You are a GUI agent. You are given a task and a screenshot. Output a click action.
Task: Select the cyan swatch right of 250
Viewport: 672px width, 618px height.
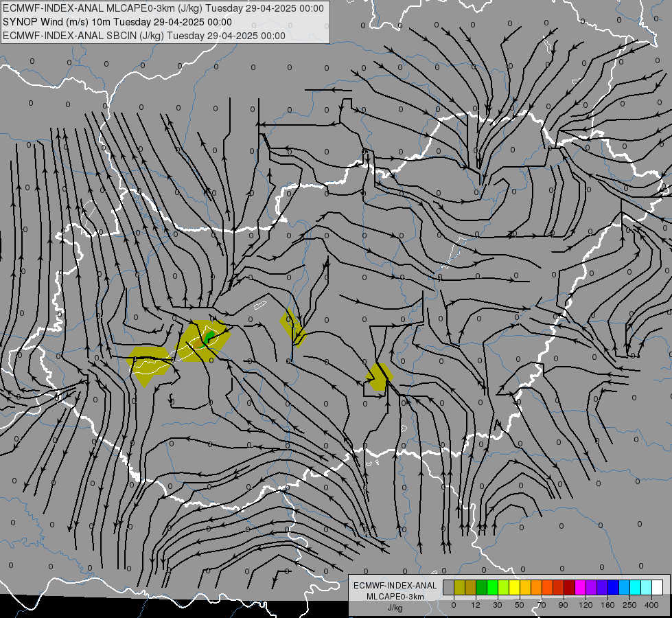click(636, 587)
